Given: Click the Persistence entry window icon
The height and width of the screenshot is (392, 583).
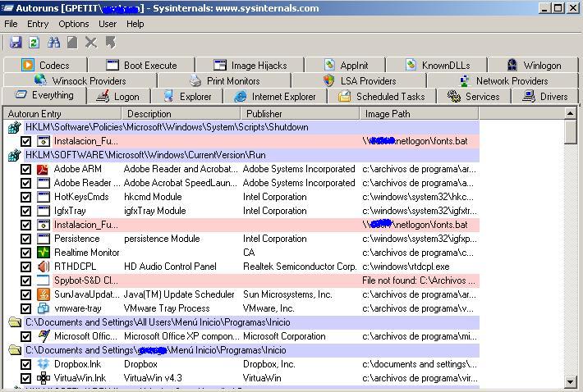Looking at the screenshot, I should (x=44, y=239).
